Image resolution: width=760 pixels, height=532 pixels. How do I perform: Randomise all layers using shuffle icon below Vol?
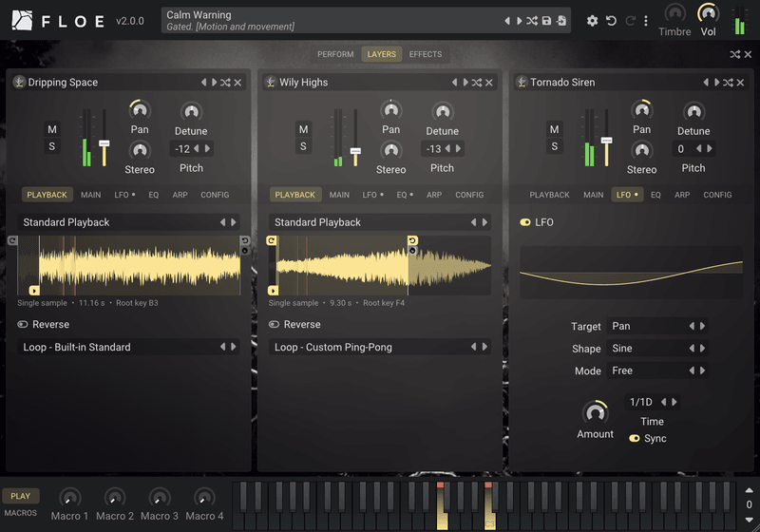[735, 54]
